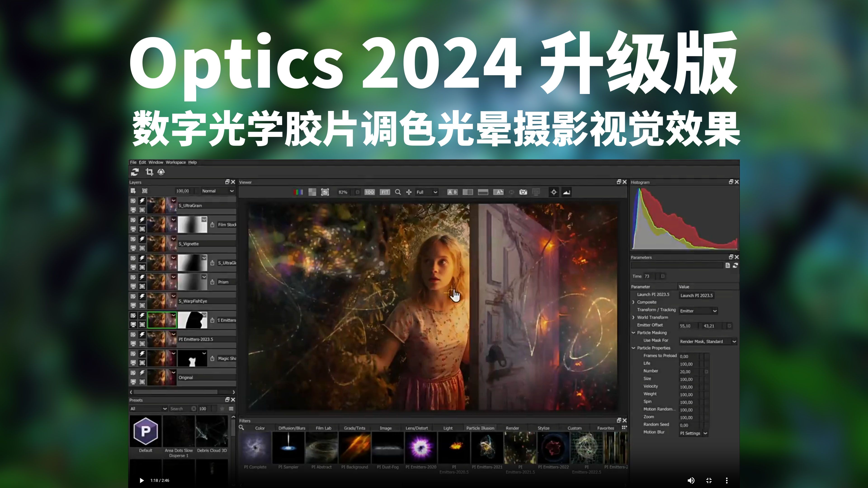868x488 pixels.
Task: Exit fullscreen on the video player
Action: pos(709,480)
